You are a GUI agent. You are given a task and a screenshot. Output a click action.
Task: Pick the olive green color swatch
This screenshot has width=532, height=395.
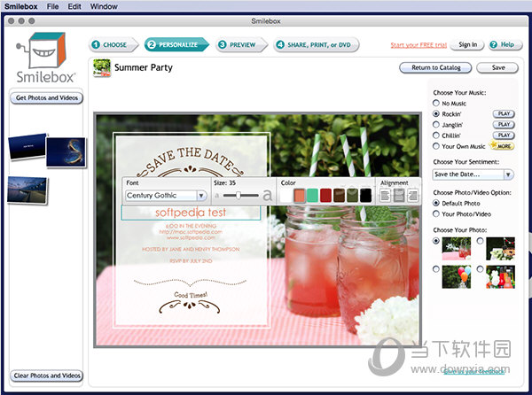[x=352, y=196]
